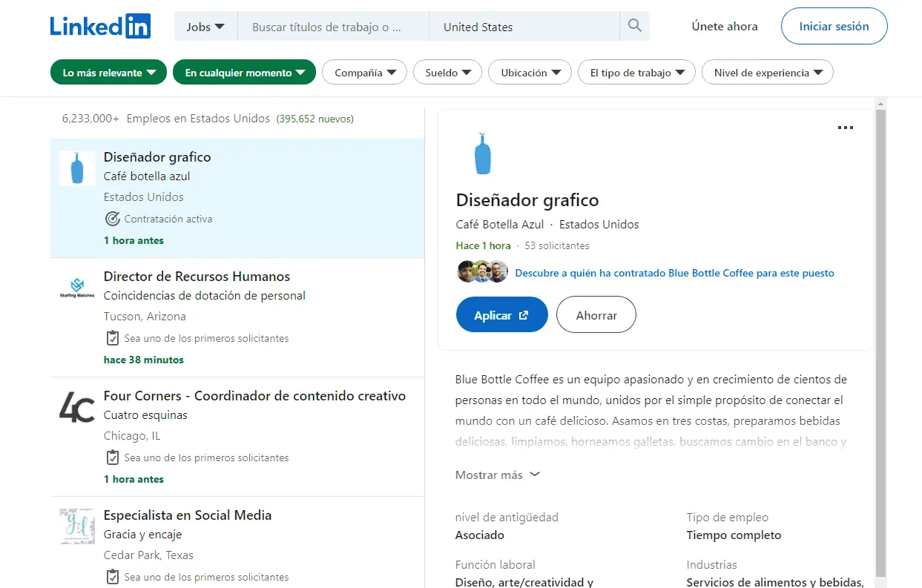Click the Tucson, Arizona location text
Screen dimensions: 922x588
(145, 317)
